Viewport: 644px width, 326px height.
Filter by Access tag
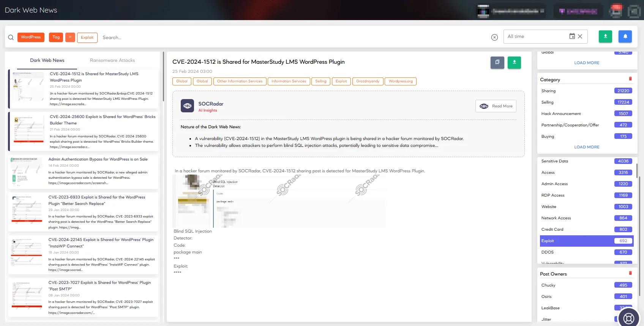(587, 173)
